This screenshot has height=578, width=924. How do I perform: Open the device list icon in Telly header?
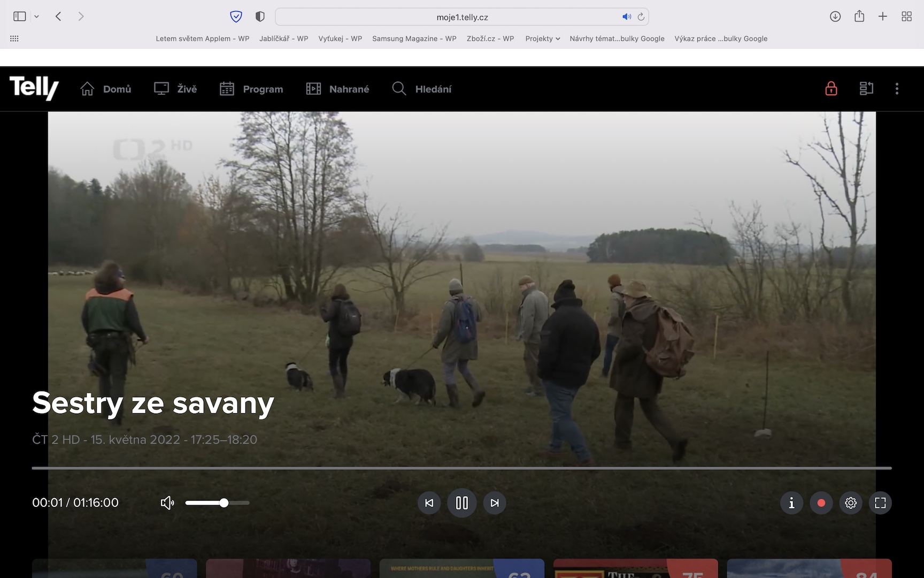click(x=866, y=88)
